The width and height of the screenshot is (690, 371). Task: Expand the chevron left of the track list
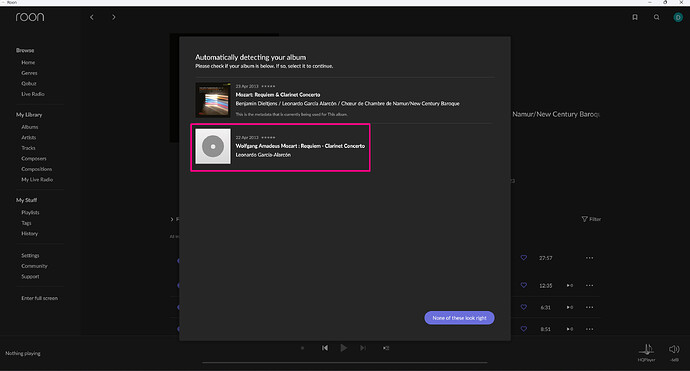[172, 219]
